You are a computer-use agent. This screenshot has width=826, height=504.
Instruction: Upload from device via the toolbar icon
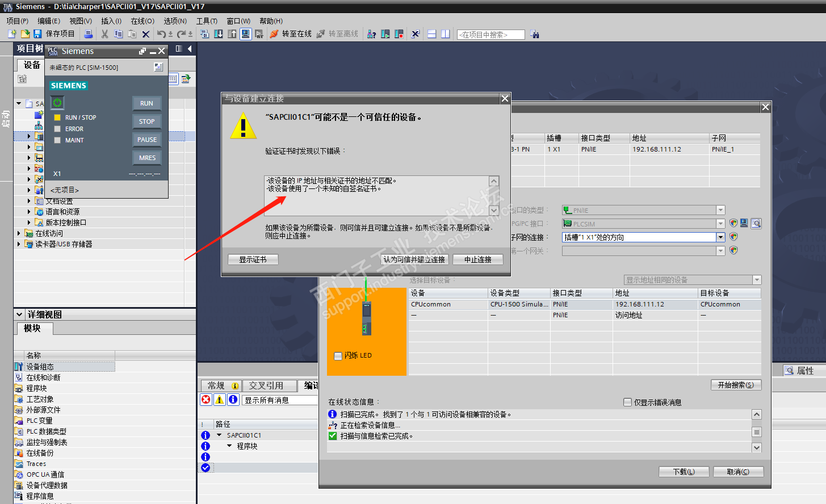(x=232, y=34)
